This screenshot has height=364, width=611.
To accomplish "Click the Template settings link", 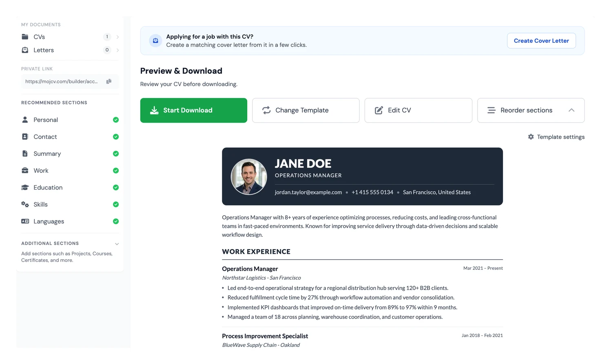I will (x=556, y=137).
